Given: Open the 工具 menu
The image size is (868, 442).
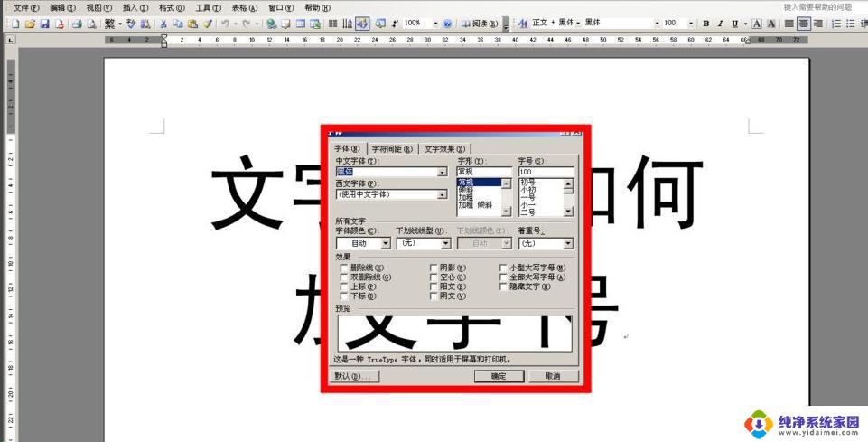Looking at the screenshot, I should click(x=208, y=8).
